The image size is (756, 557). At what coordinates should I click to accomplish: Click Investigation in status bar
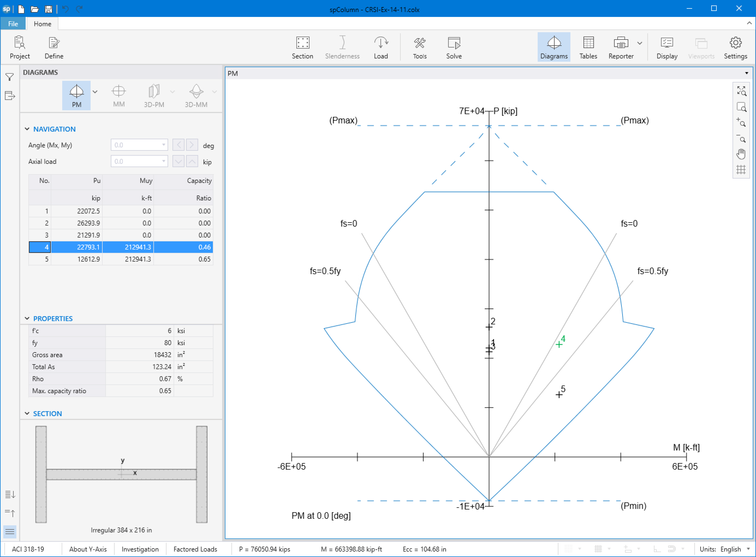point(140,549)
